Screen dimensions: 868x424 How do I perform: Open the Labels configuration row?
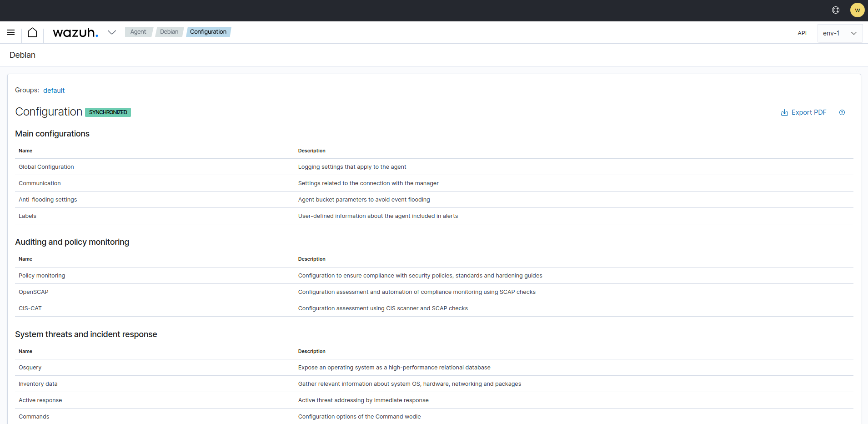pos(434,216)
